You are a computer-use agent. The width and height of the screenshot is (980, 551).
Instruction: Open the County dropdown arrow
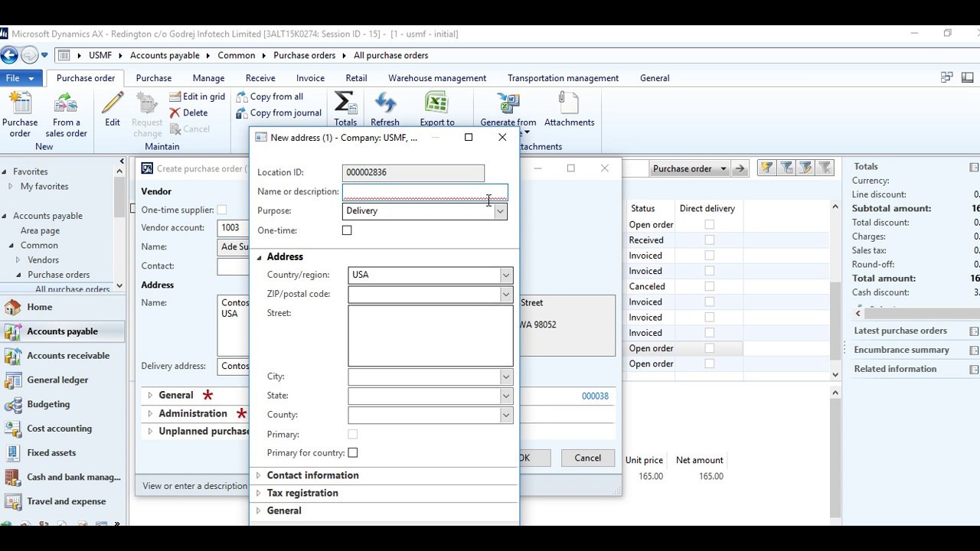coord(506,415)
